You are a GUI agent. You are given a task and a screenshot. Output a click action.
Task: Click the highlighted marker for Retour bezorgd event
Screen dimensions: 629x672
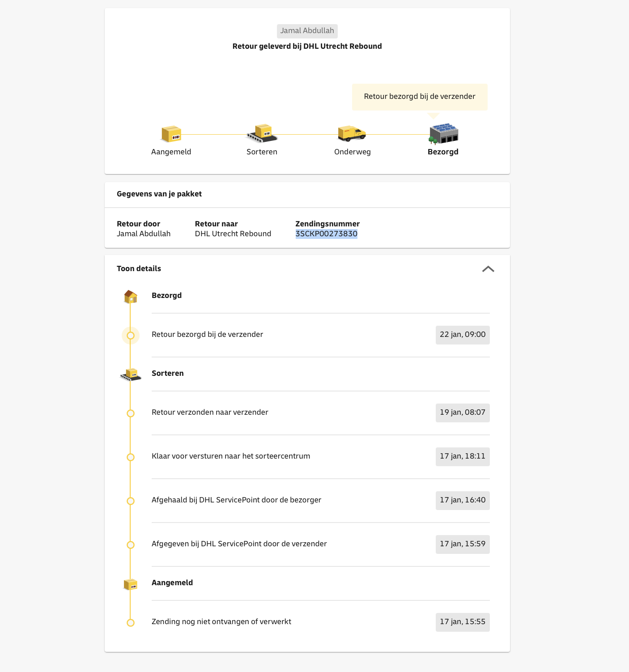(x=131, y=336)
